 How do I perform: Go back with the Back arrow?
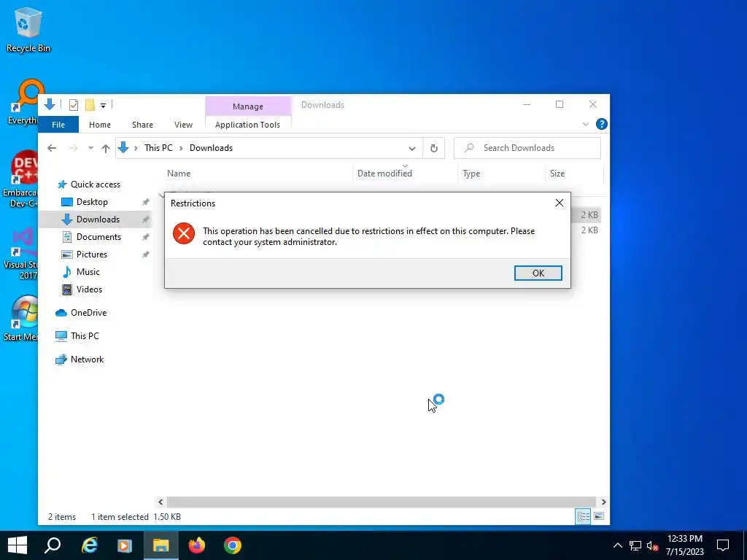[x=52, y=148]
